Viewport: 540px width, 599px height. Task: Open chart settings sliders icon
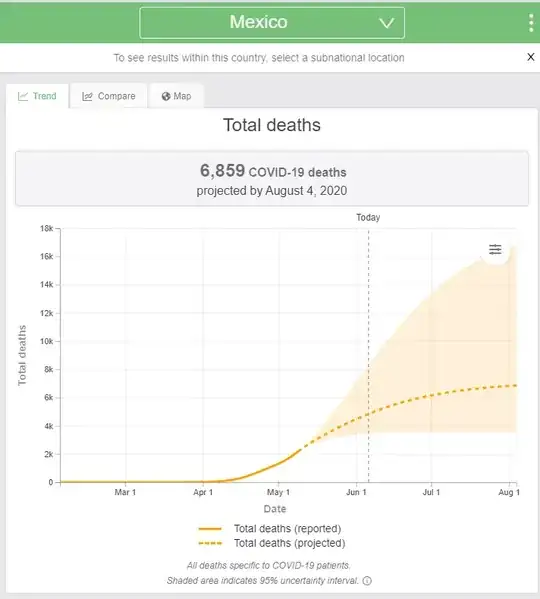[495, 249]
